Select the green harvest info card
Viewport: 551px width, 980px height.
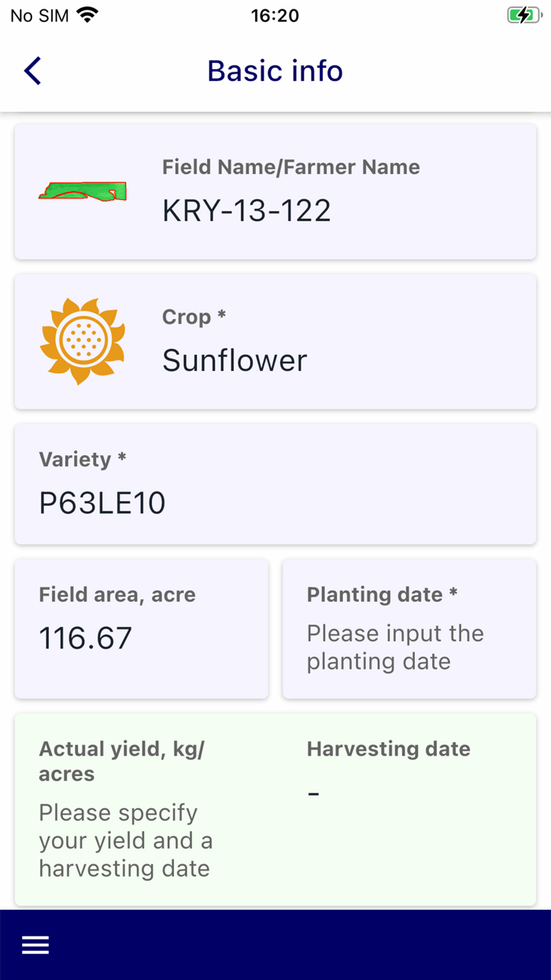pos(275,807)
